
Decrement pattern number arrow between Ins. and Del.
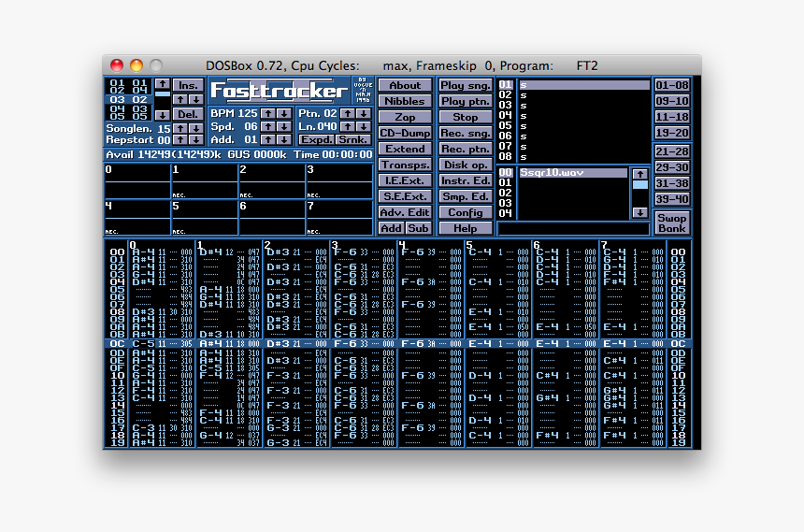[x=196, y=99]
